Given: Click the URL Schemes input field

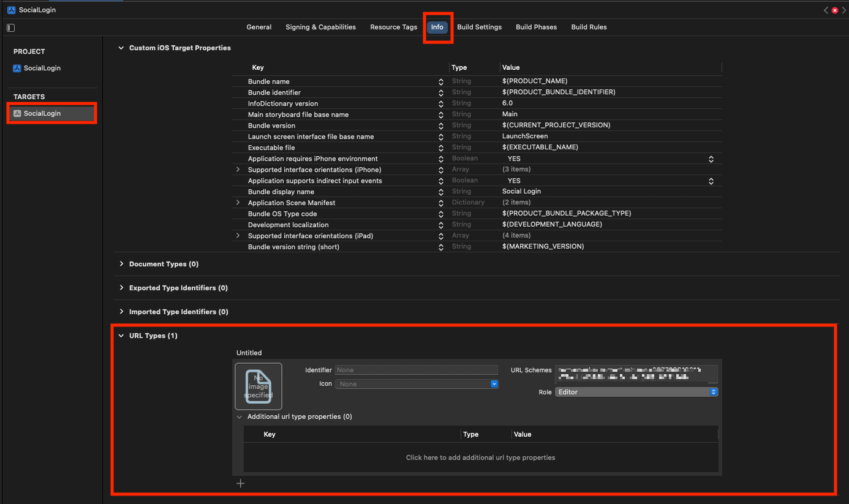Looking at the screenshot, I should click(x=636, y=374).
